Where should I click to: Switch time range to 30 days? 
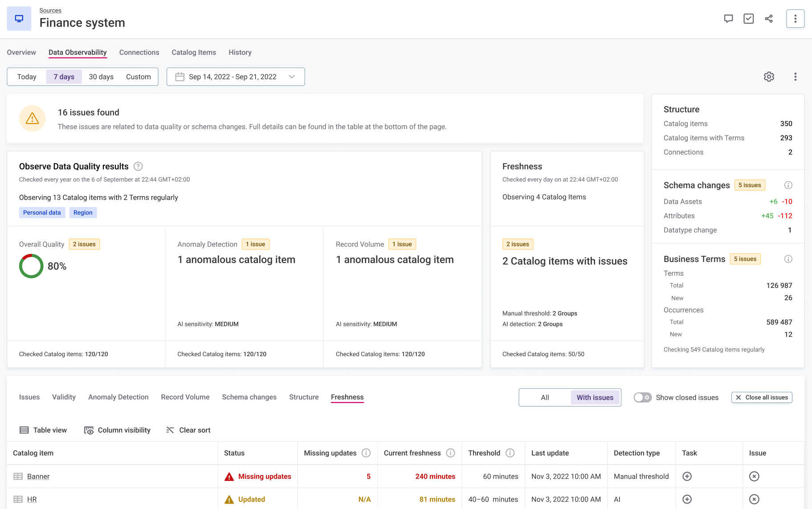pyautogui.click(x=101, y=77)
